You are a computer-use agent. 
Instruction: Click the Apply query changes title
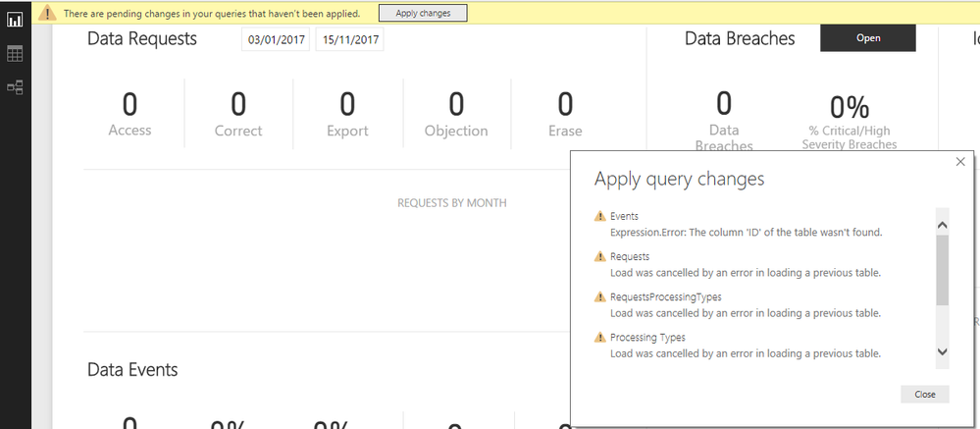click(x=680, y=180)
